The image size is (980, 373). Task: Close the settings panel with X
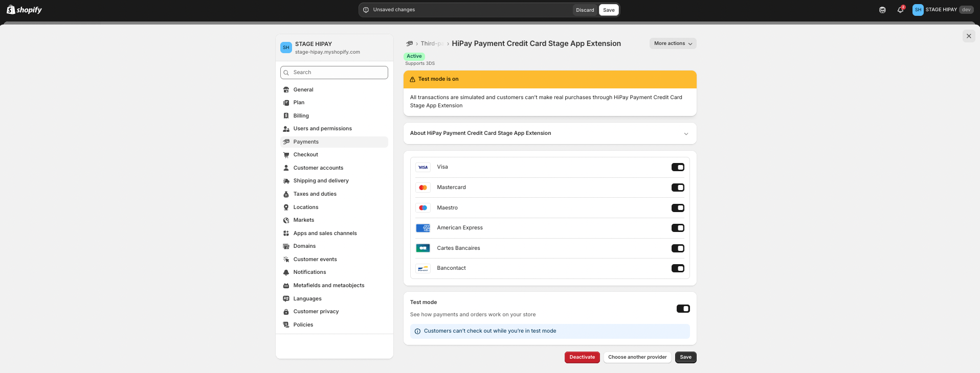click(969, 36)
